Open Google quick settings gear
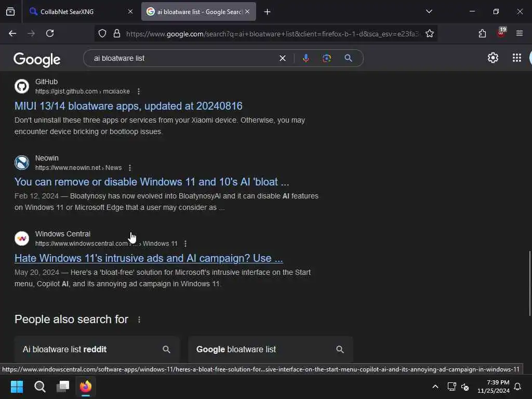532x399 pixels. [493, 58]
